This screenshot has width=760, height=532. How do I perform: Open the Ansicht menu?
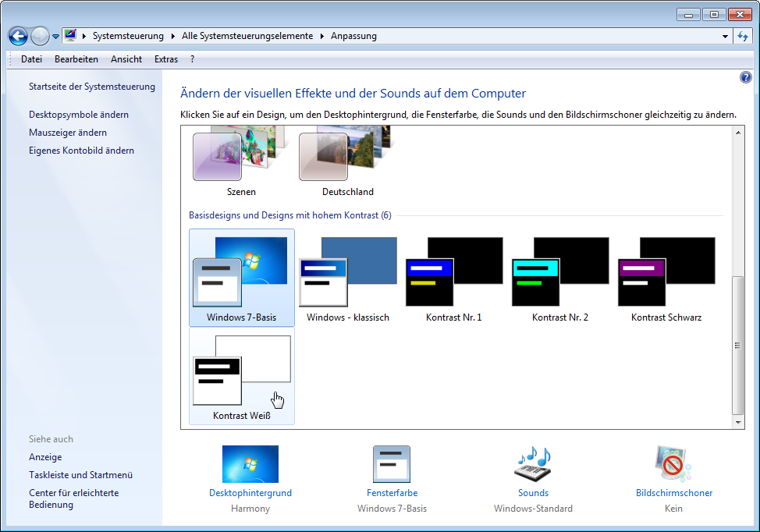(x=126, y=59)
